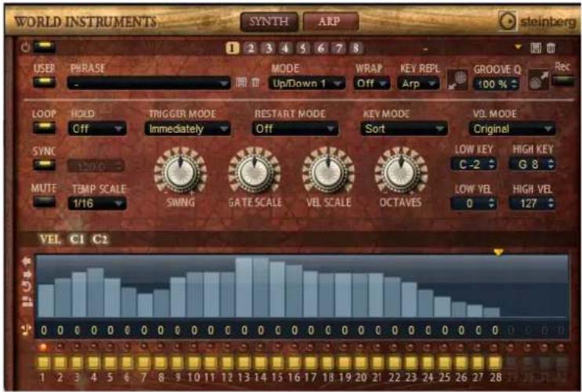
Task: Open the Key Repl dropdown showing Arp
Action: click(418, 84)
